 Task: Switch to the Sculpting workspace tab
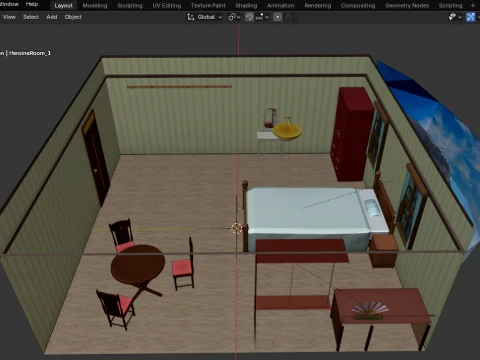click(130, 6)
